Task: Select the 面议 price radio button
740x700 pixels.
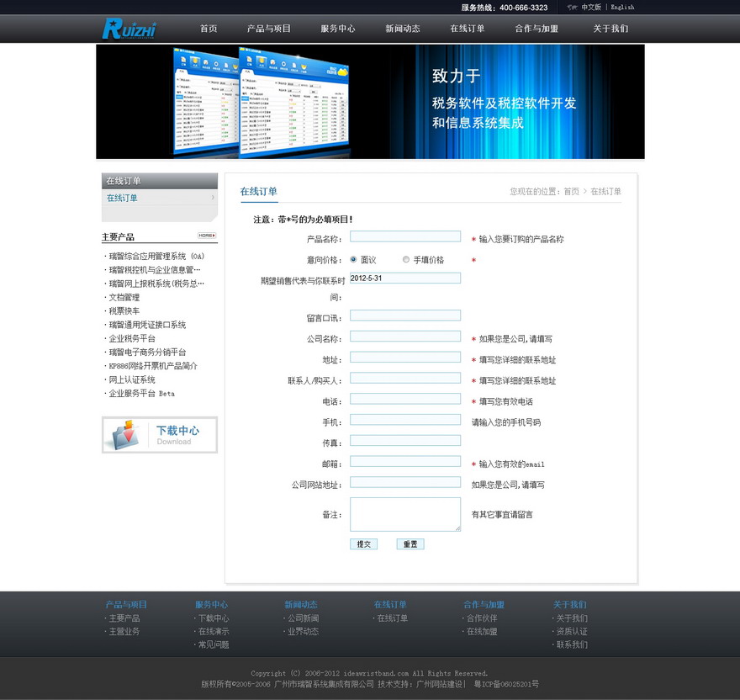Action: click(353, 260)
